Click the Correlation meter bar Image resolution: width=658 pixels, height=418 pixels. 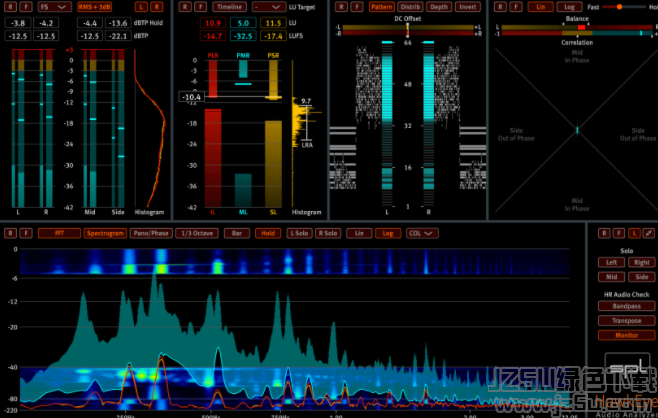[578, 33]
